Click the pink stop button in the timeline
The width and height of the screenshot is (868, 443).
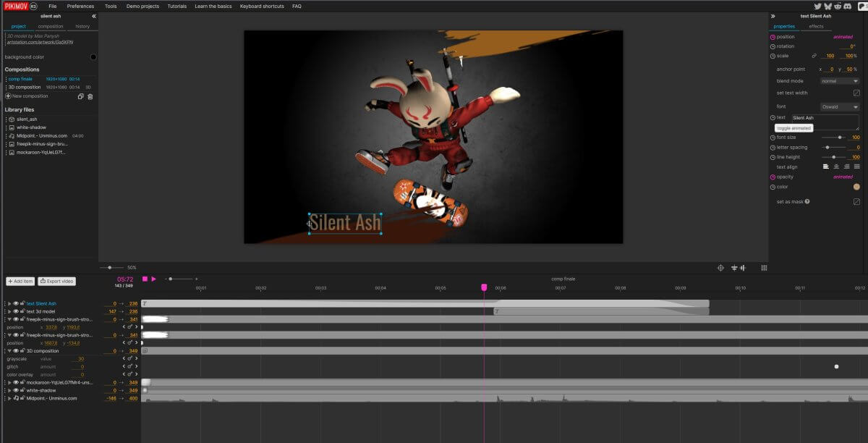[x=145, y=279]
